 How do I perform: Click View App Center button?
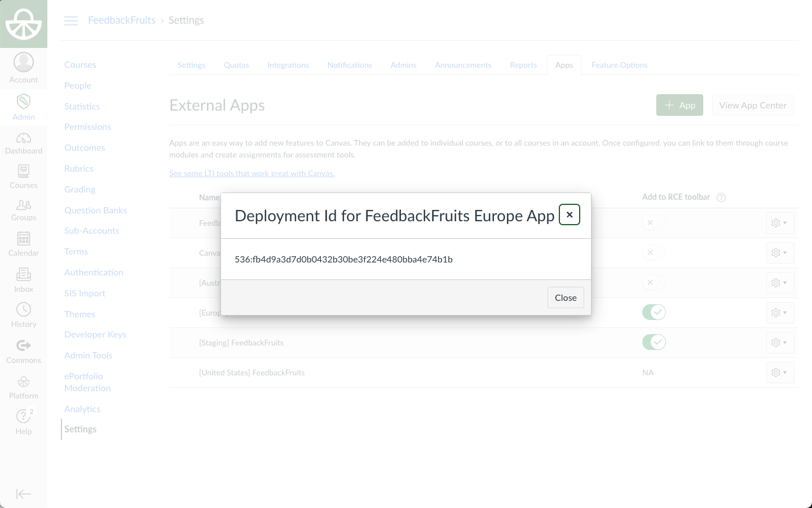click(753, 105)
